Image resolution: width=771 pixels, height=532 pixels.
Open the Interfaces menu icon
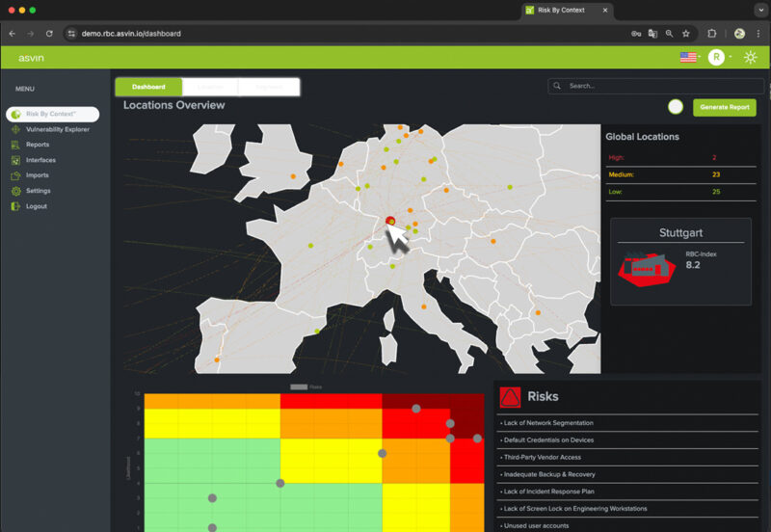[x=16, y=160]
